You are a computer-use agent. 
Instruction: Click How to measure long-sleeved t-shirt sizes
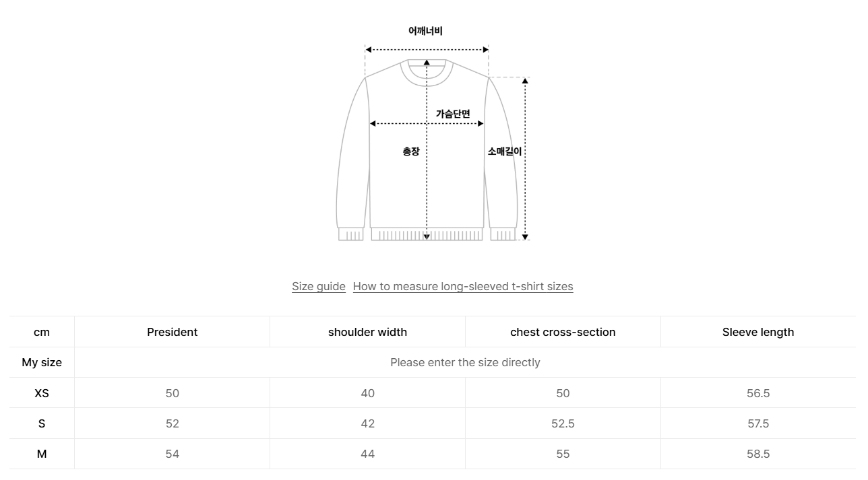(463, 286)
